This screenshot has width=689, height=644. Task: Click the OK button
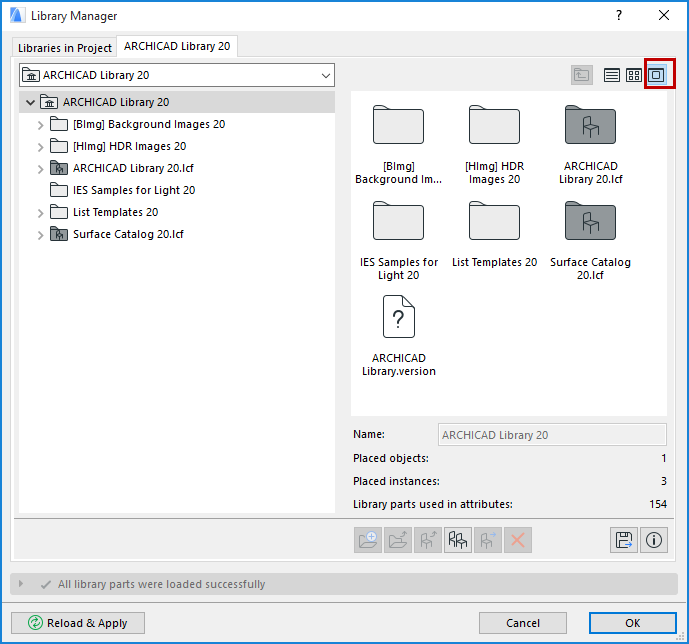click(633, 623)
